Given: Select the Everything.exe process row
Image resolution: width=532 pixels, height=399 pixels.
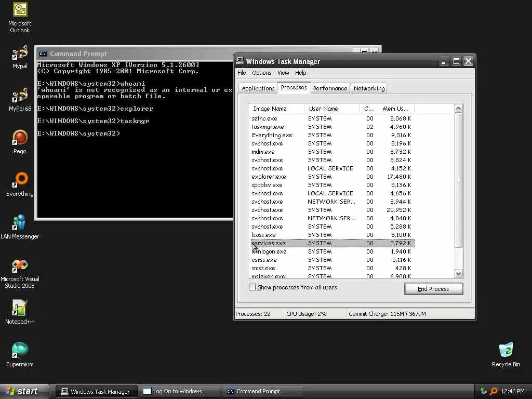Looking at the screenshot, I should [331, 135].
